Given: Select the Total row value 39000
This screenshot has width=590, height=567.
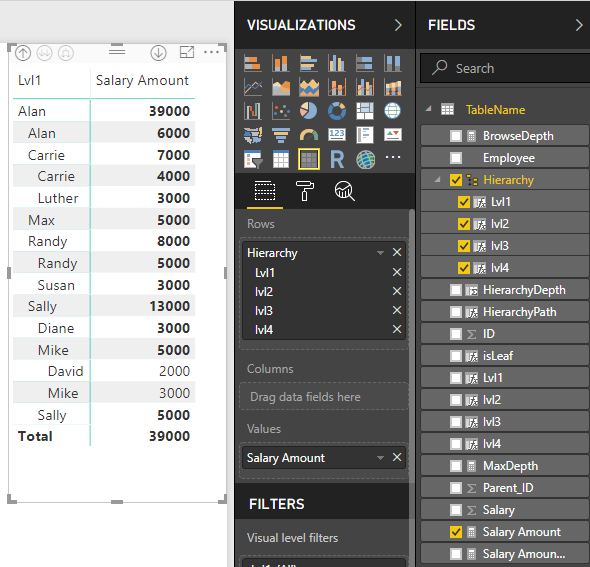Looking at the screenshot, I should tap(169, 436).
